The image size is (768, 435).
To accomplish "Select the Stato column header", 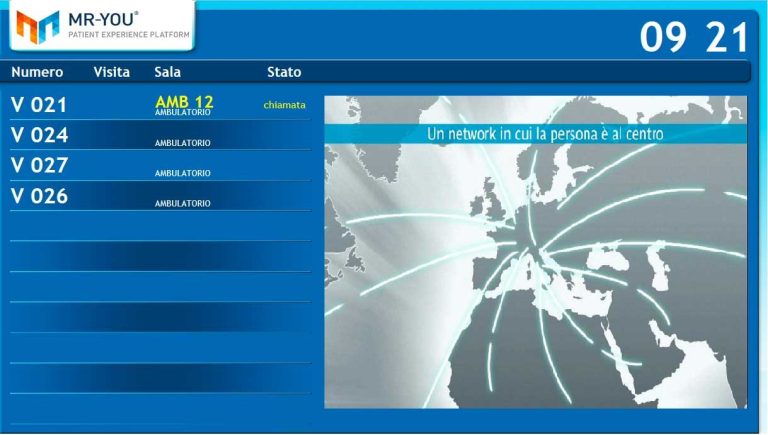I will (x=284, y=72).
